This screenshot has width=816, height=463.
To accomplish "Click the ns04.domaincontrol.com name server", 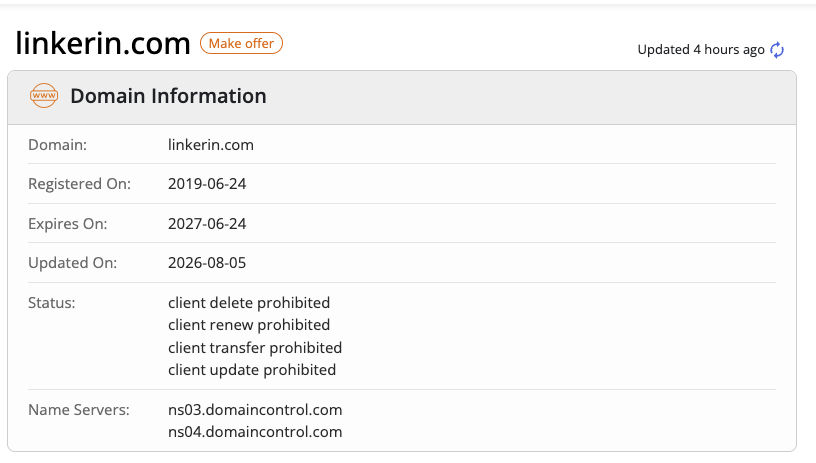I will [255, 432].
